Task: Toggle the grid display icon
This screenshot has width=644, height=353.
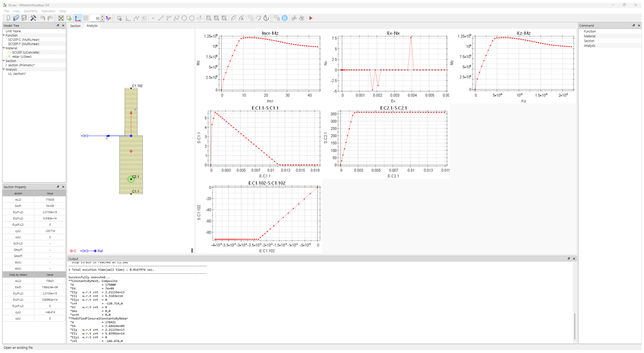Action: [x=86, y=18]
